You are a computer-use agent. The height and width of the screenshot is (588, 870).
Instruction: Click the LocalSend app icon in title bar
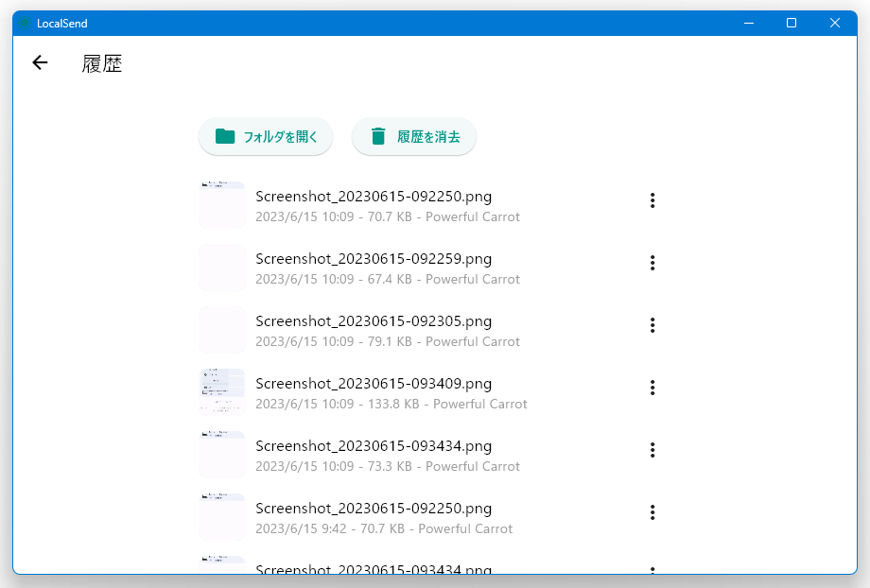tap(25, 24)
